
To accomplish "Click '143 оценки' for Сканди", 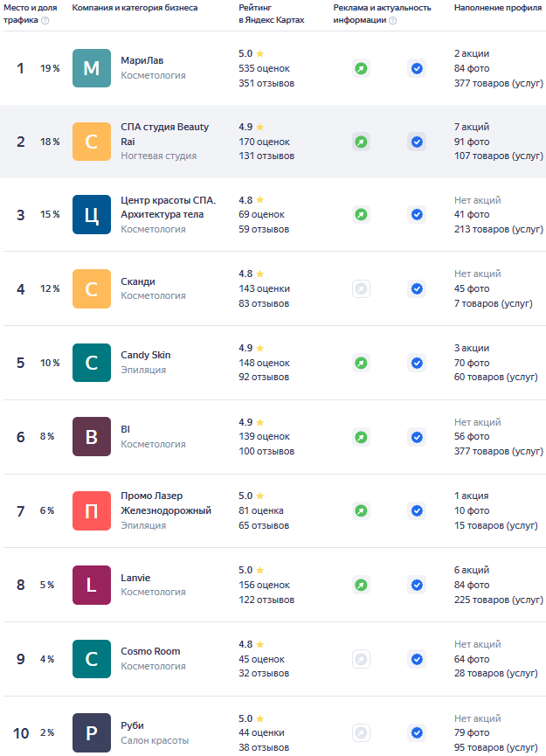I will (264, 288).
